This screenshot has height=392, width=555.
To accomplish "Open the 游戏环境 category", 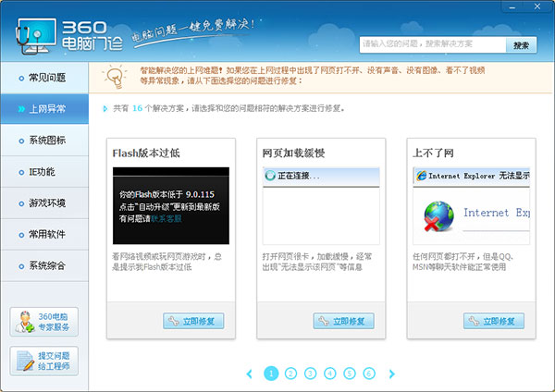I will click(x=44, y=203).
